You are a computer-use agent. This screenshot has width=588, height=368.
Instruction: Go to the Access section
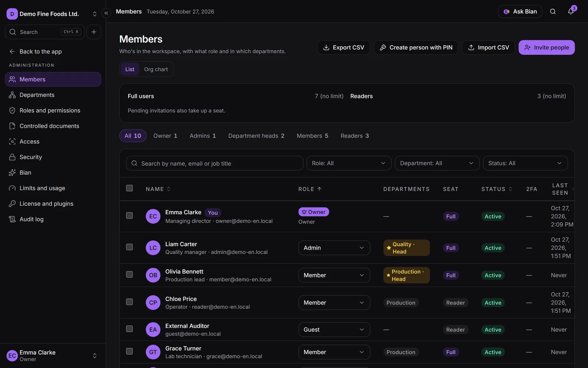tap(53, 141)
